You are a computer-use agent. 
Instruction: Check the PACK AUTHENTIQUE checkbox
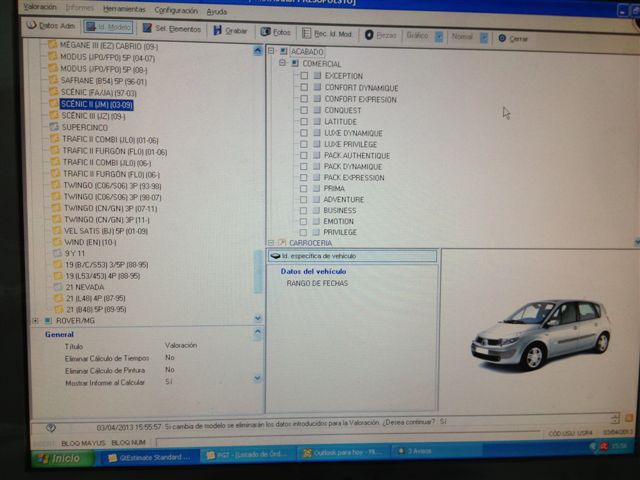(304, 155)
